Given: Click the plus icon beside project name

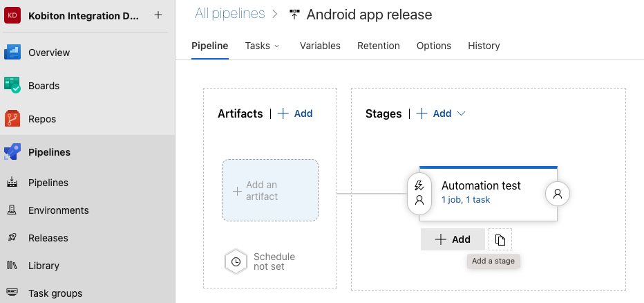Looking at the screenshot, I should pos(158,16).
